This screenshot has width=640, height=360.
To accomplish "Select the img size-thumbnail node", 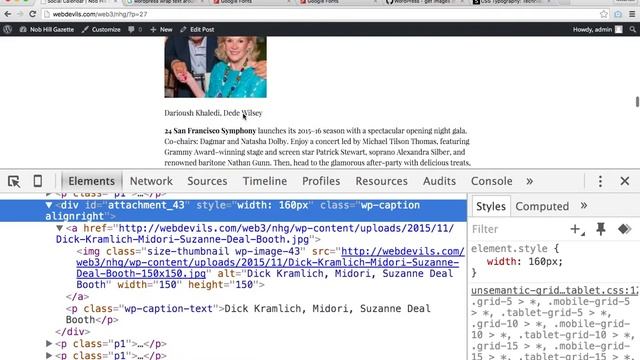I will [269, 268].
